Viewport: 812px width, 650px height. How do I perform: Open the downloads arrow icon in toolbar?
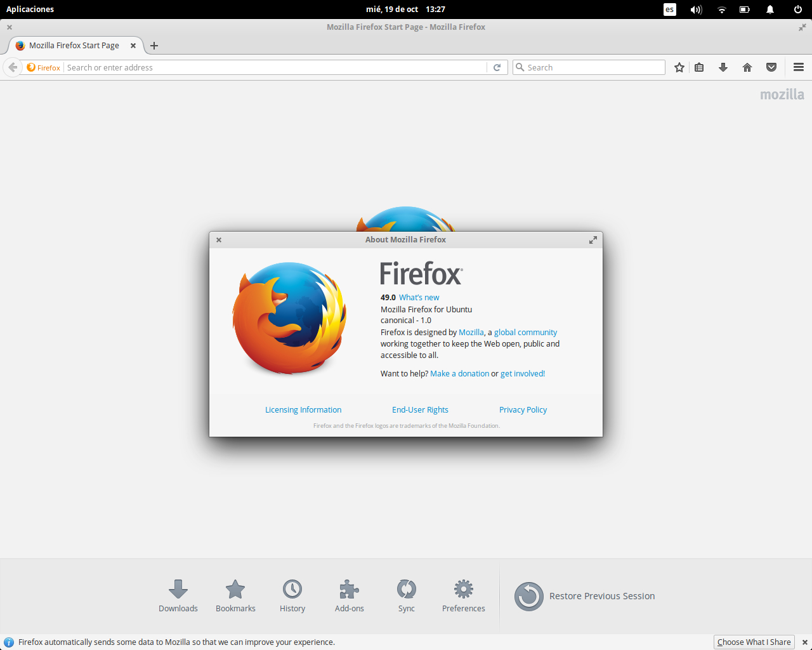click(723, 67)
